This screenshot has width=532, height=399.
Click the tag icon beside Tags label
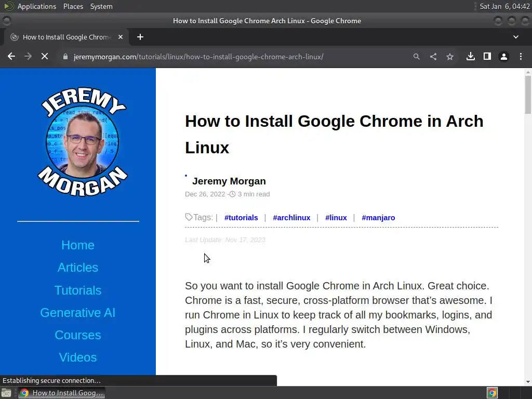tap(189, 217)
